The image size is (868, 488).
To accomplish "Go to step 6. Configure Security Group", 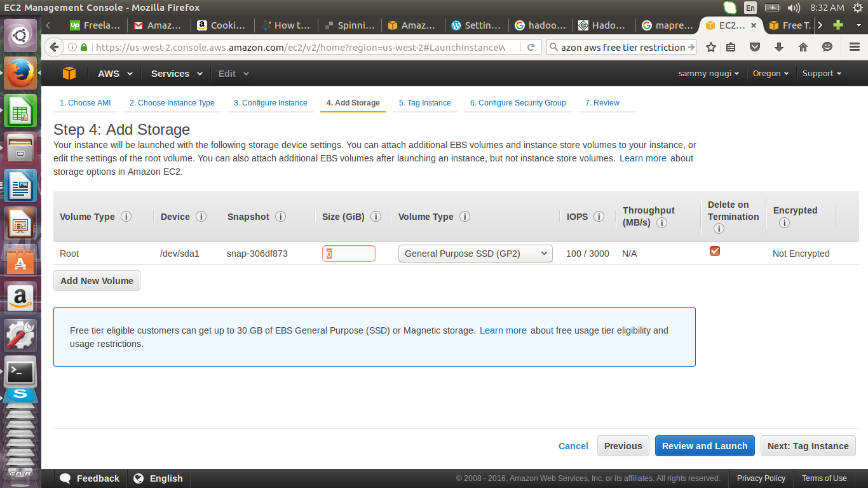I will click(518, 103).
